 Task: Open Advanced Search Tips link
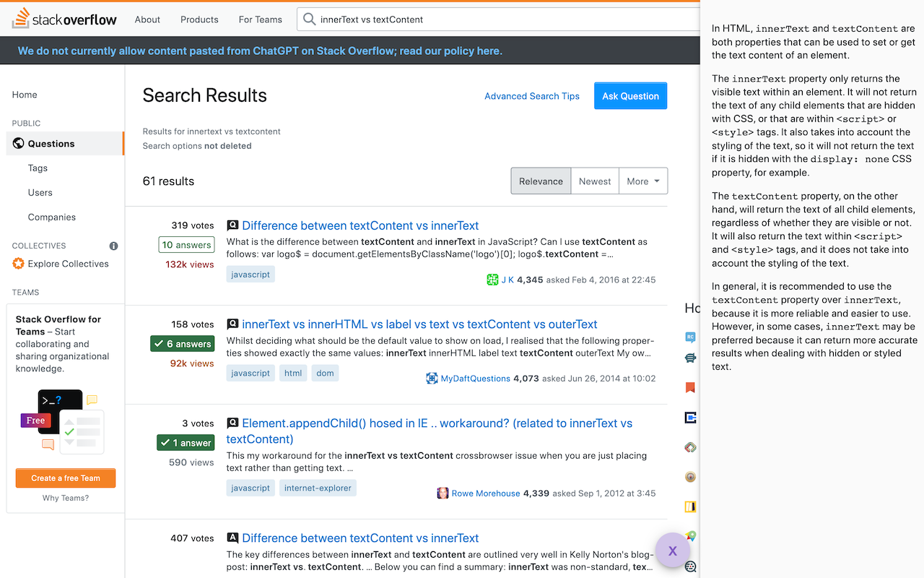532,96
